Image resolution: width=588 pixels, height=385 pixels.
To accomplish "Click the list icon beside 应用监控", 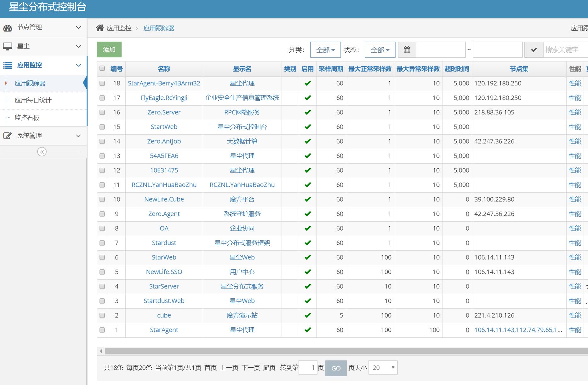I will [x=8, y=65].
